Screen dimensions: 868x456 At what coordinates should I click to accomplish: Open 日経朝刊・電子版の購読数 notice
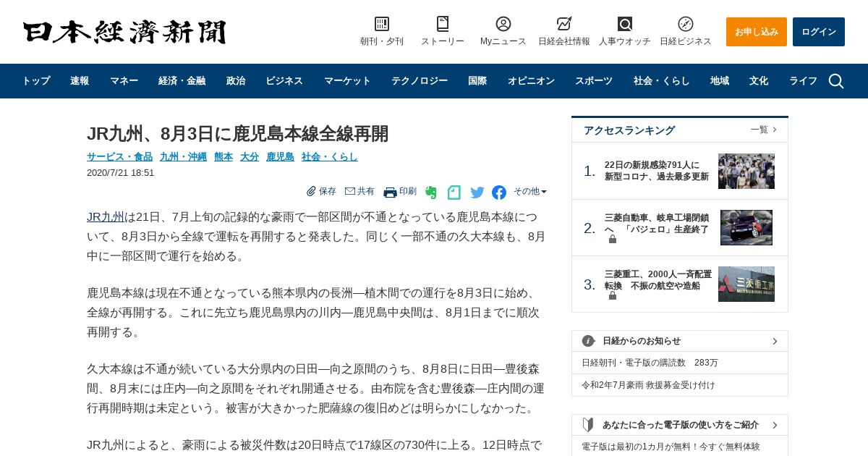pyautogui.click(x=650, y=363)
